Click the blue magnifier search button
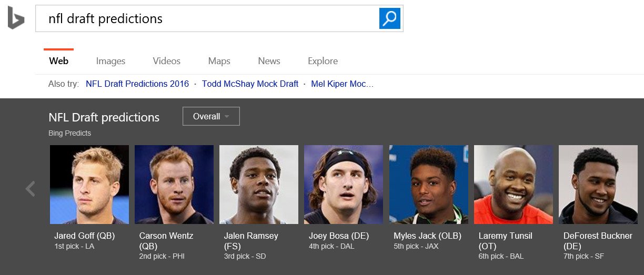The image size is (644, 275). [390, 18]
